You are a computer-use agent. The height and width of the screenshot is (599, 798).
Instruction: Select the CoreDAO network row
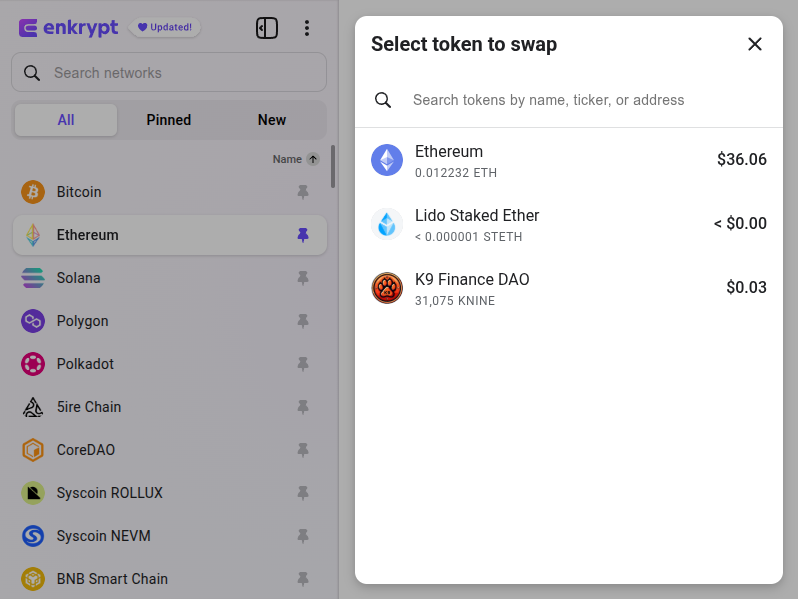tap(169, 450)
